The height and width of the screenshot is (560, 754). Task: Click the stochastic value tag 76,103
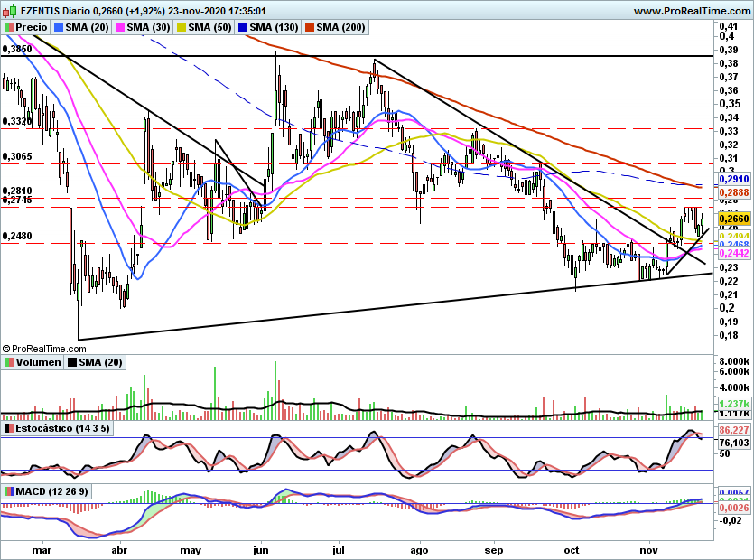coord(734,443)
